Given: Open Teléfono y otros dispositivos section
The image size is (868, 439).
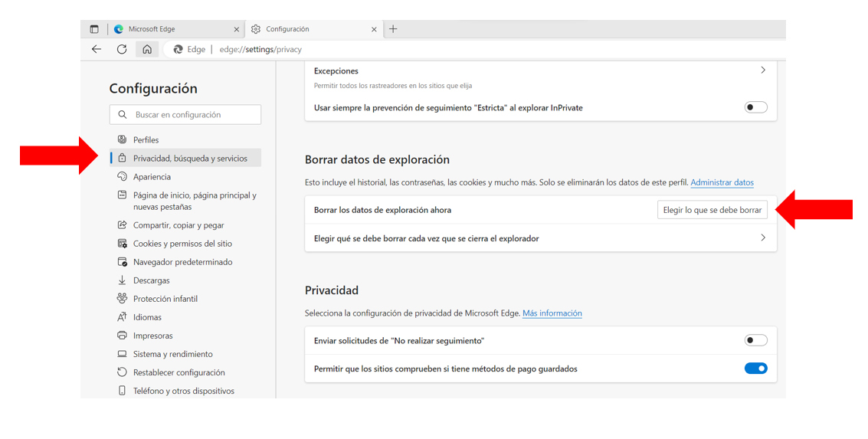Looking at the screenshot, I should pos(185,390).
